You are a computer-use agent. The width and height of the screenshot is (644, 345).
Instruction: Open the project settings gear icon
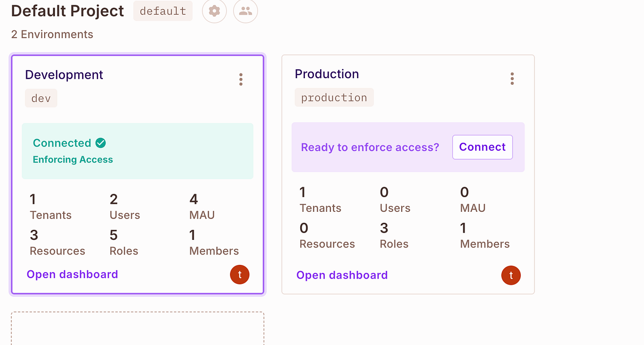click(214, 11)
